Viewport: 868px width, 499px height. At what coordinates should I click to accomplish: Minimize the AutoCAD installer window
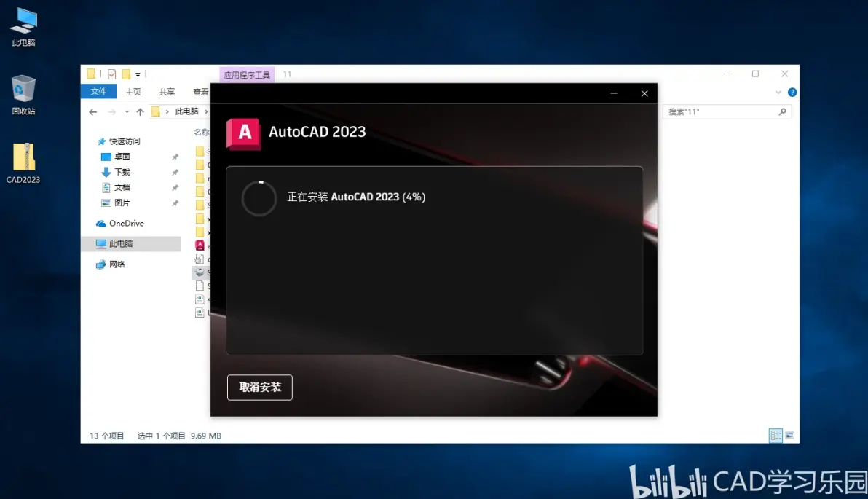tap(614, 93)
